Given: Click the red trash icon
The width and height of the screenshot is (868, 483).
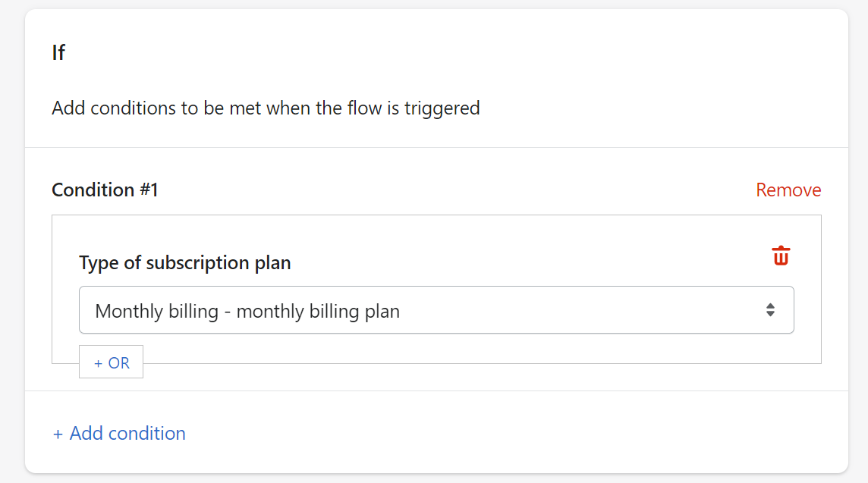Looking at the screenshot, I should (x=781, y=256).
